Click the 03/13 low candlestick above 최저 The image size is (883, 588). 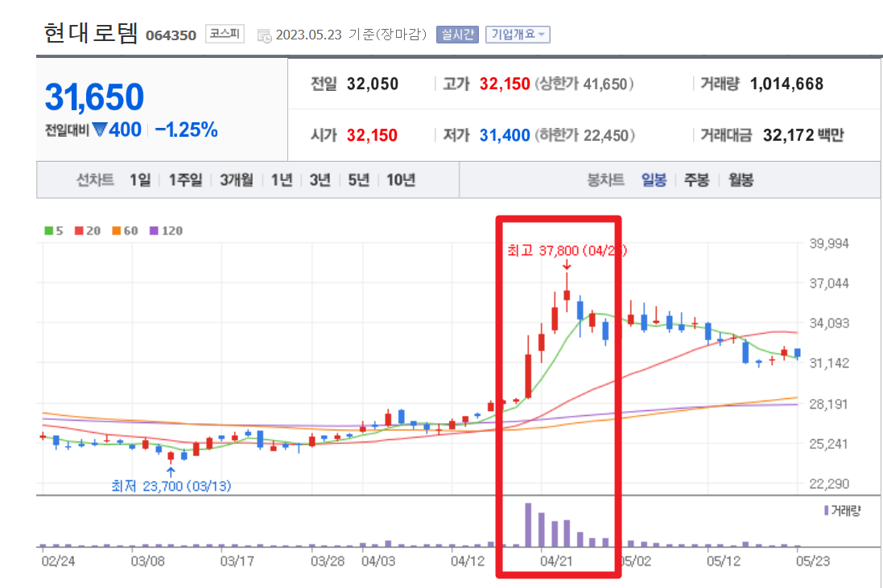point(171,457)
